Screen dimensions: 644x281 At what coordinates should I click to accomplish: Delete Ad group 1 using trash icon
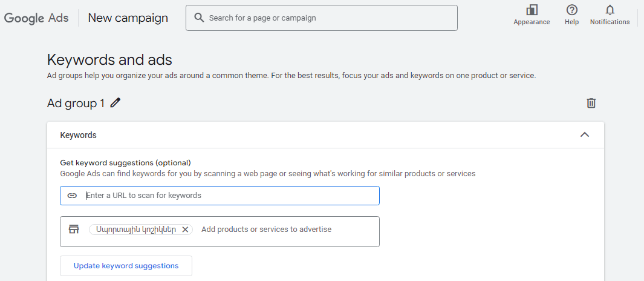pyautogui.click(x=591, y=103)
